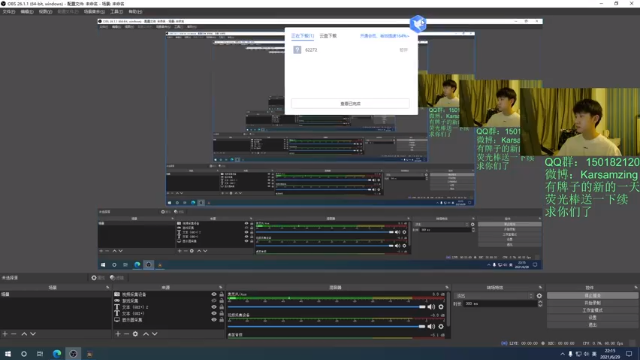Screen dimensions: 640x360
Task: Open the notification center icon
Action: (x=629, y=354)
